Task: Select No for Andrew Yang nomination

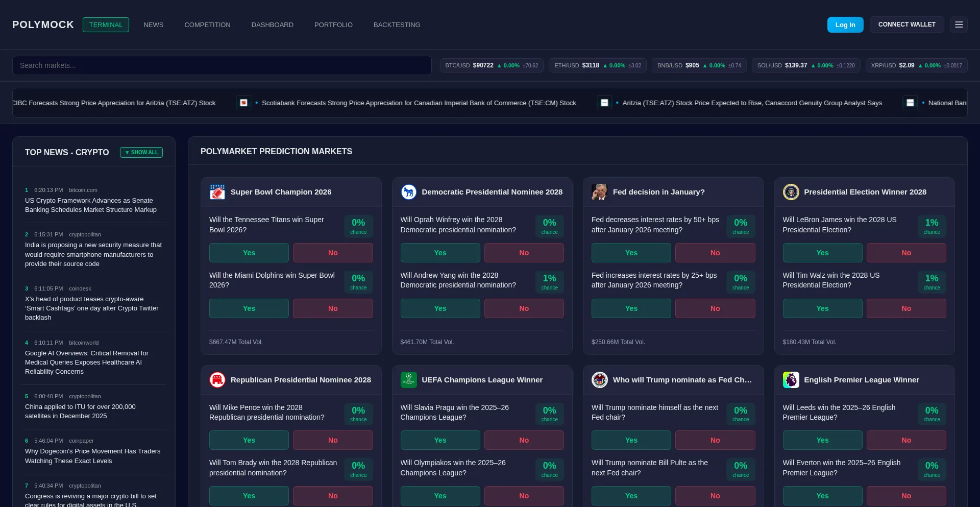Action: [x=524, y=308]
